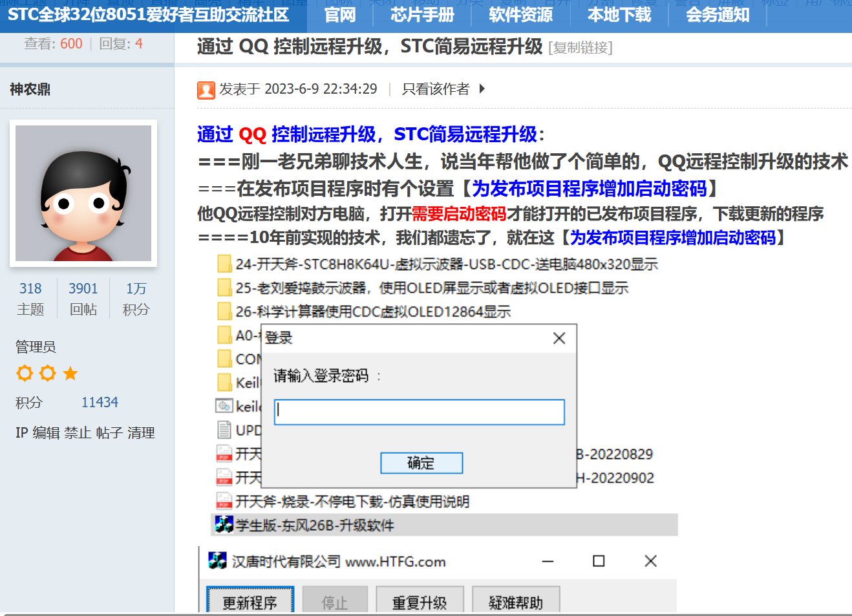Click the orange poster icon before 发表于
The image size is (852, 616).
[206, 90]
